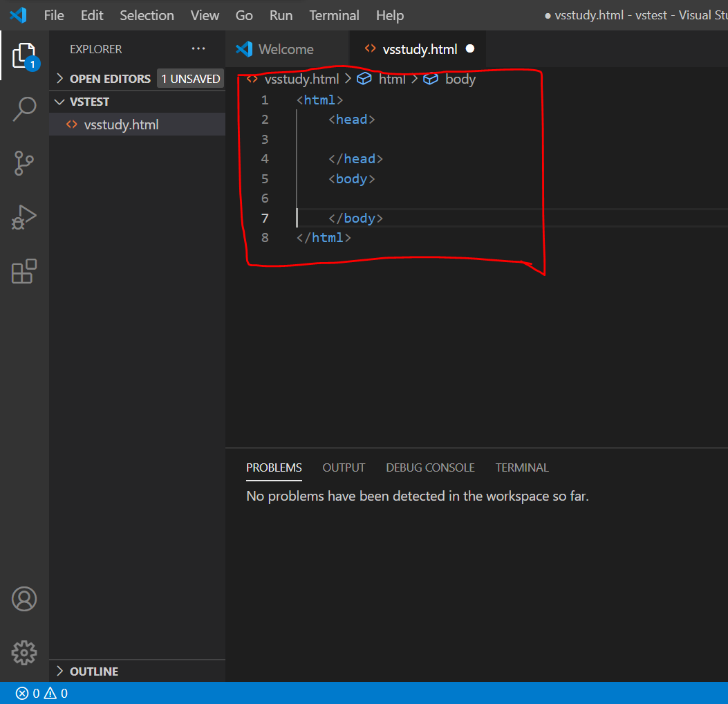
Task: Open the Search view
Action: pos(24,109)
